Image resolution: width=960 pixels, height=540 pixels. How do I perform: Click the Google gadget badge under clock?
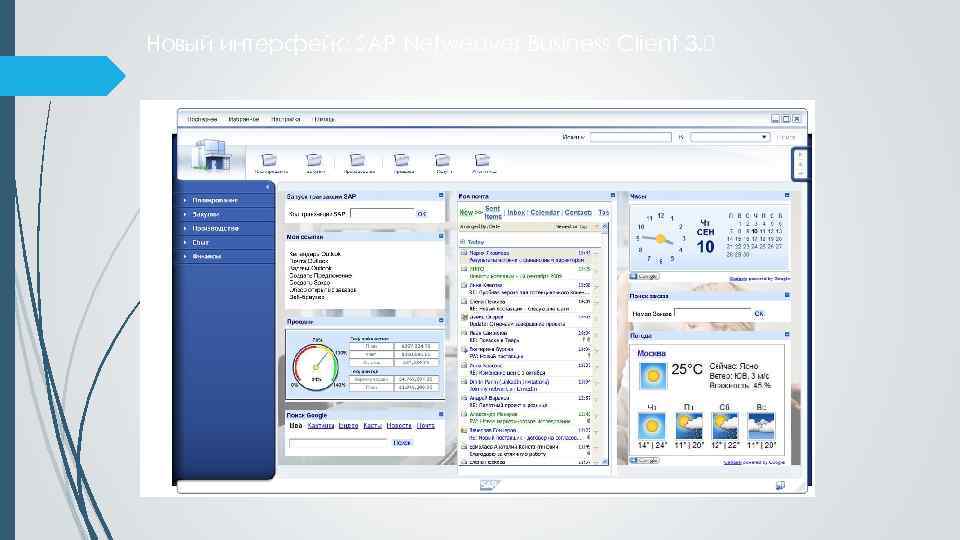point(644,277)
